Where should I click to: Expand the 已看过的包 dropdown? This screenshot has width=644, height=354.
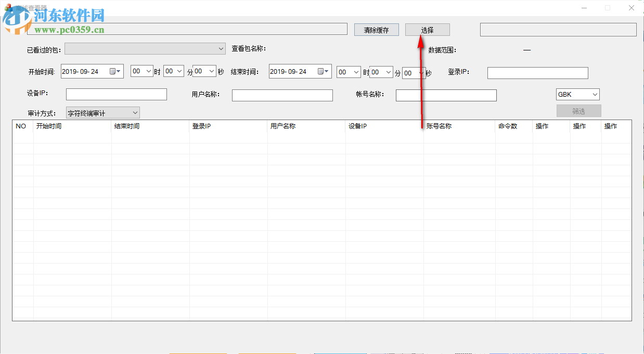pyautogui.click(x=145, y=48)
